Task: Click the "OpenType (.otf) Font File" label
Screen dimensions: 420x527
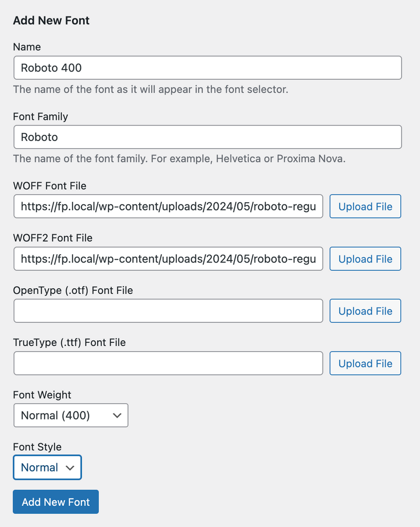Action: point(73,290)
